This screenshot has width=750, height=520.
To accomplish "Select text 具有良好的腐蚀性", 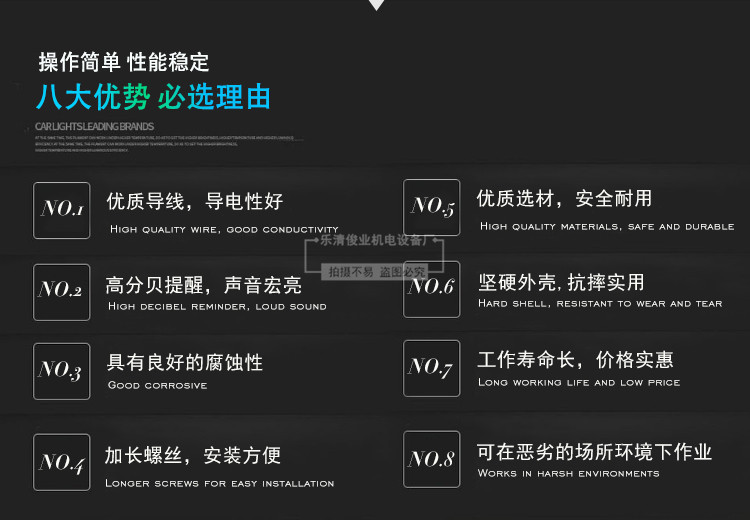I will point(185,362).
